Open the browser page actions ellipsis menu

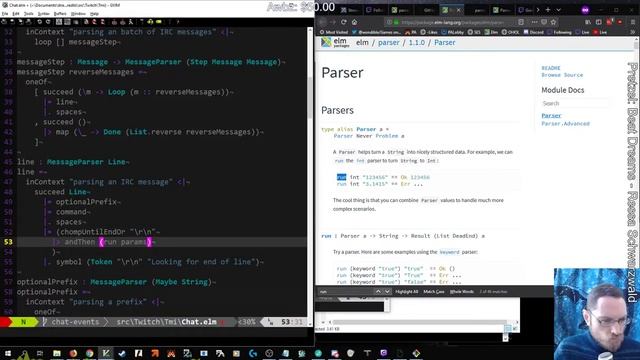click(x=534, y=22)
